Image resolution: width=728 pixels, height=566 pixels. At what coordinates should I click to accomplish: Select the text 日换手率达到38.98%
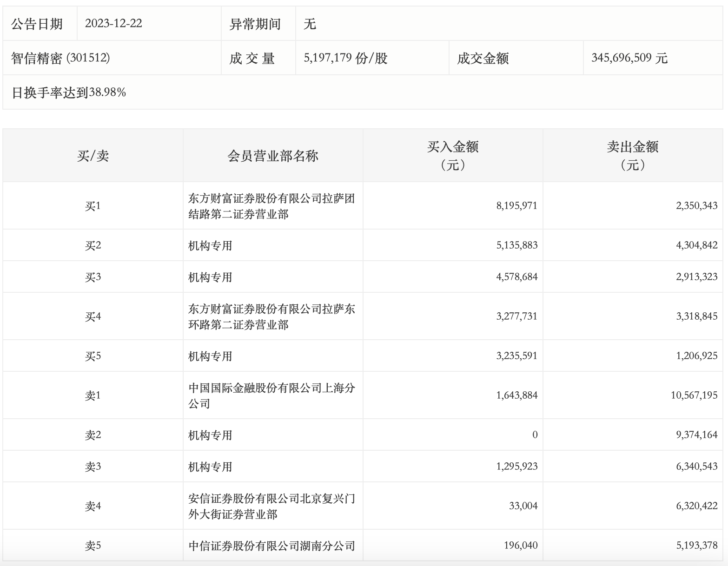[69, 92]
